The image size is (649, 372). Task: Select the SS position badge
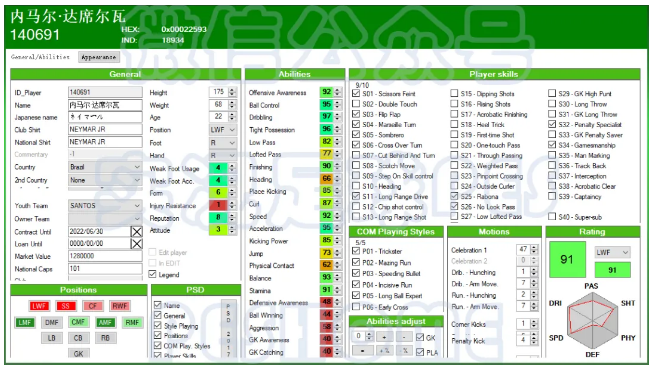[x=65, y=306]
